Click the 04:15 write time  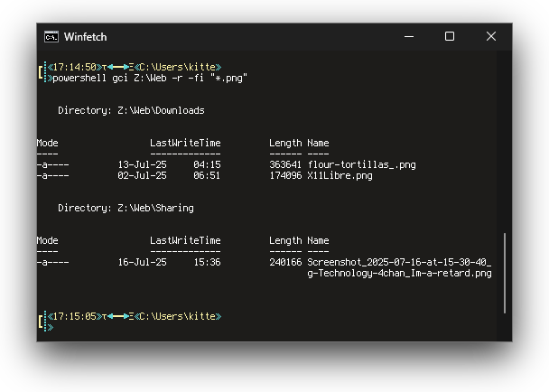207,164
